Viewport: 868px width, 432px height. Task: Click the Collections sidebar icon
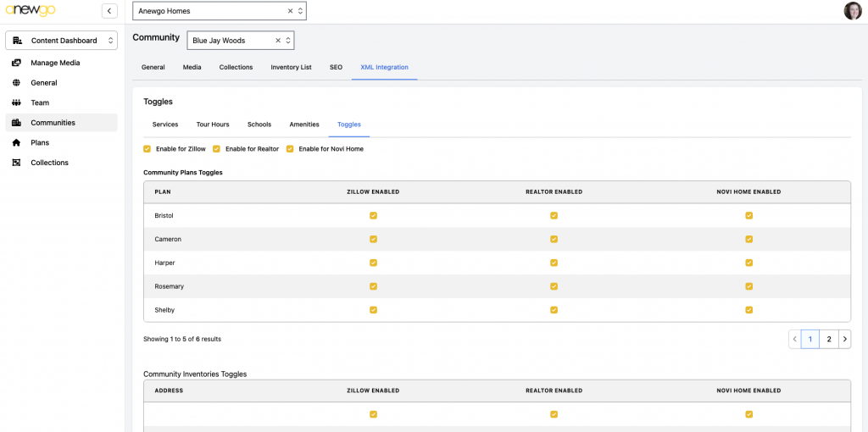pos(17,163)
